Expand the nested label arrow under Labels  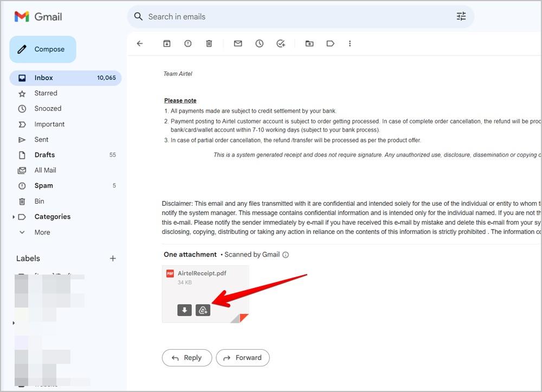(x=14, y=323)
